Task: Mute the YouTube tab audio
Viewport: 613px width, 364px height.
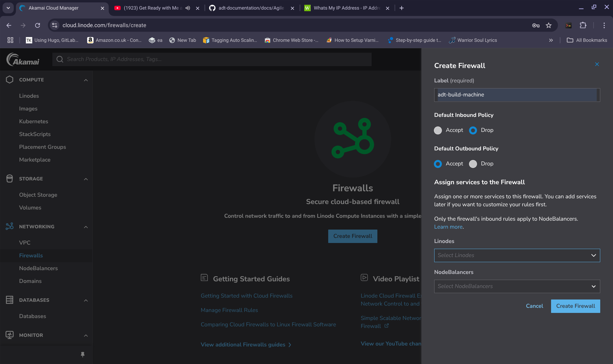Action: (188, 8)
